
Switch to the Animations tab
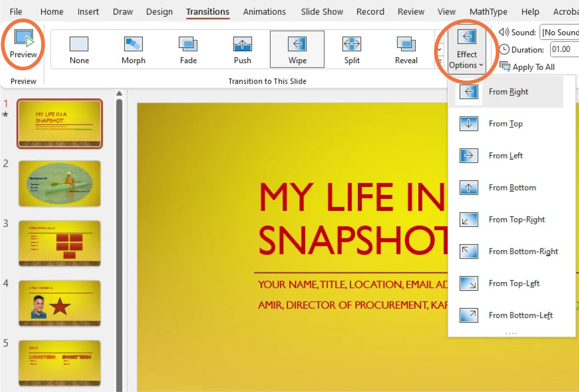coord(264,12)
